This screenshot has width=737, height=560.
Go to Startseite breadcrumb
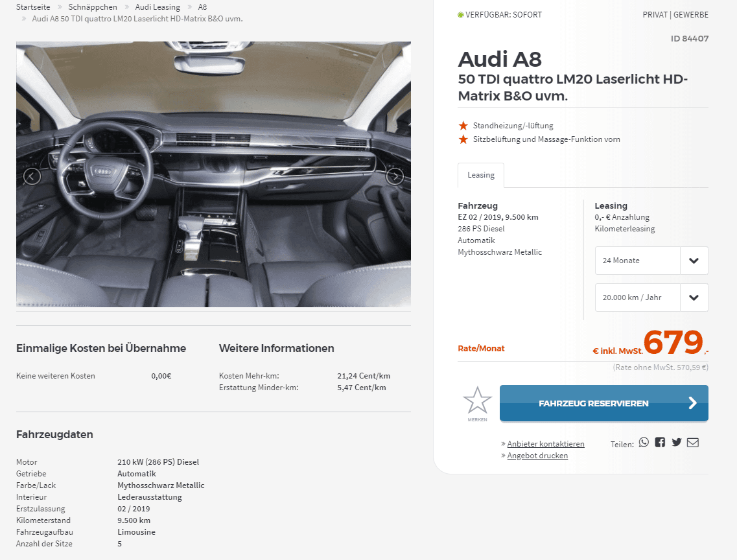(33, 7)
